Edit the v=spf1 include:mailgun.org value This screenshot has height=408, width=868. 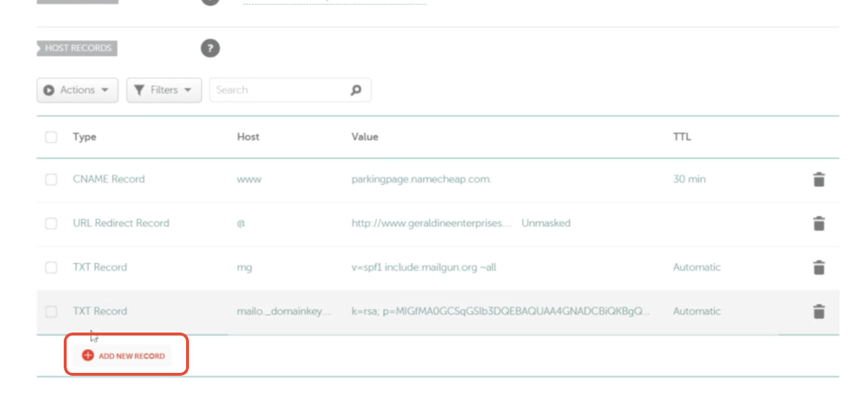coord(423,267)
